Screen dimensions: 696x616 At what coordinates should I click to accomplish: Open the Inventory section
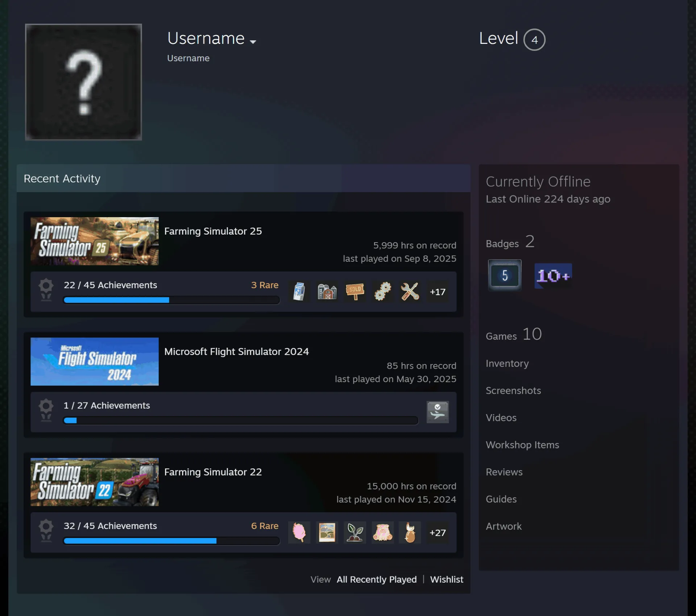(507, 363)
